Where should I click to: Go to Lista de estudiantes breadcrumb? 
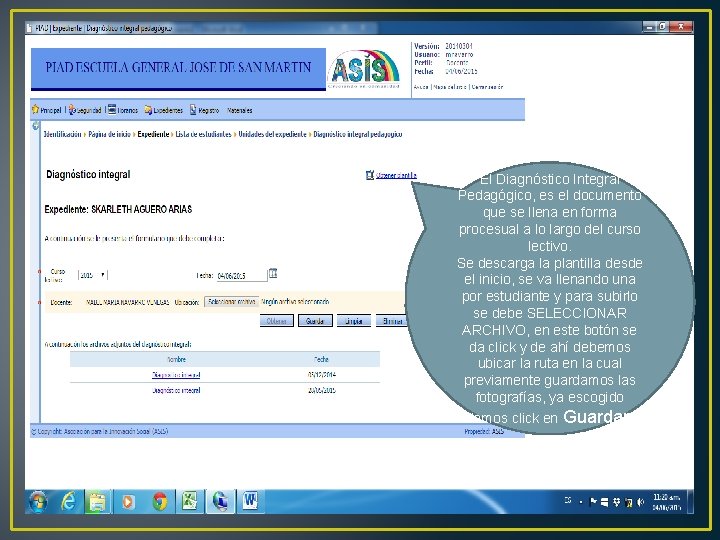203,134
